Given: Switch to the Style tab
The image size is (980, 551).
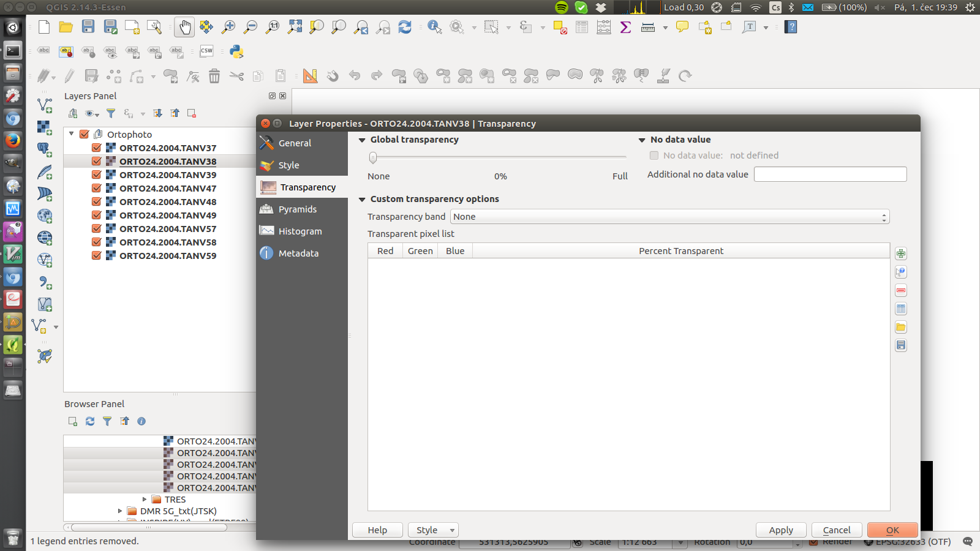Looking at the screenshot, I should click(302, 165).
